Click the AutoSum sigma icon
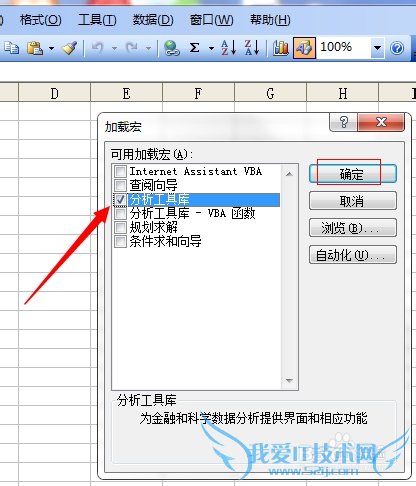This screenshot has height=486, width=416. tap(195, 48)
